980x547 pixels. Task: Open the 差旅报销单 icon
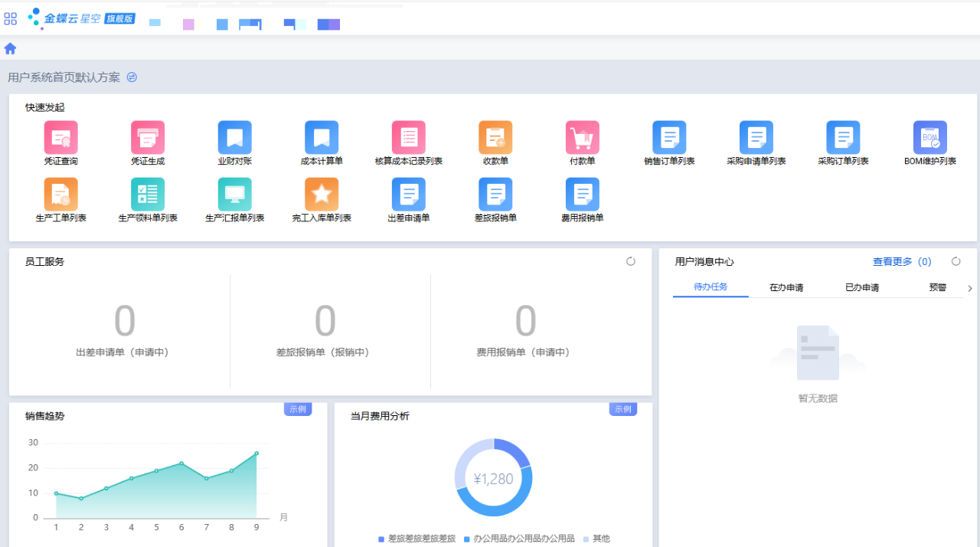pos(495,195)
